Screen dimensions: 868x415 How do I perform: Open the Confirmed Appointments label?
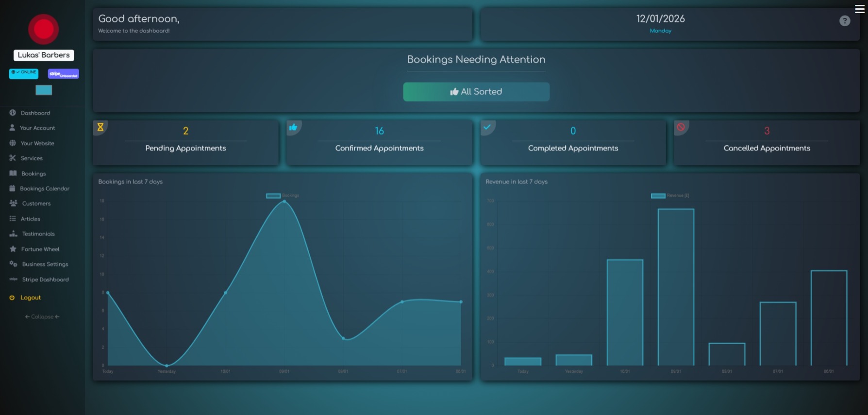[380, 148]
